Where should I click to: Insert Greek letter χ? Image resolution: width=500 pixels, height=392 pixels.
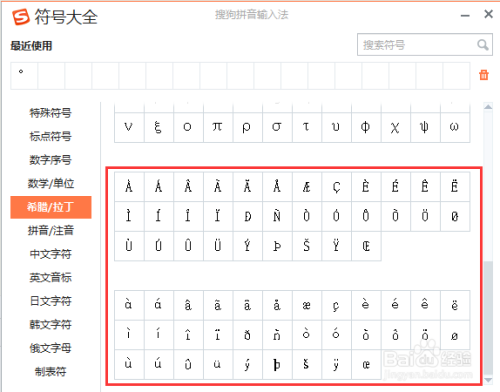[x=396, y=128]
